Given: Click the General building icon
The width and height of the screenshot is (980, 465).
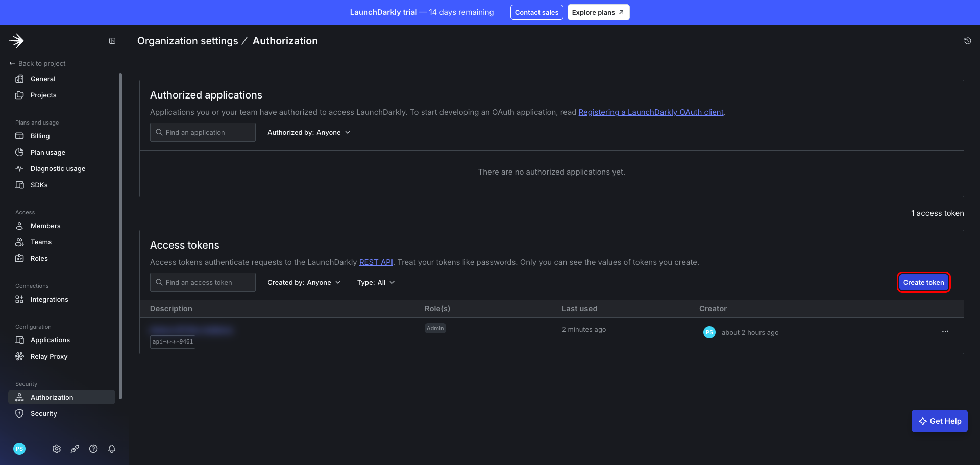Looking at the screenshot, I should coord(19,79).
